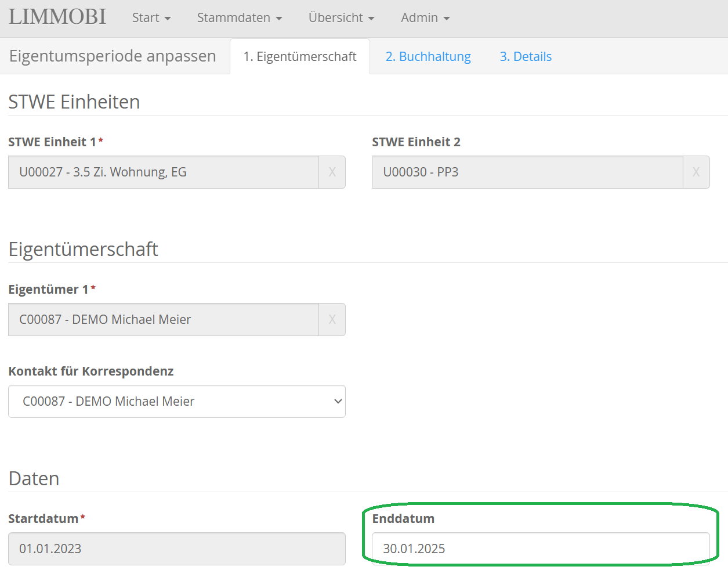
Task: Click the Eigentumsperiode anpassen page title
Action: pos(113,56)
